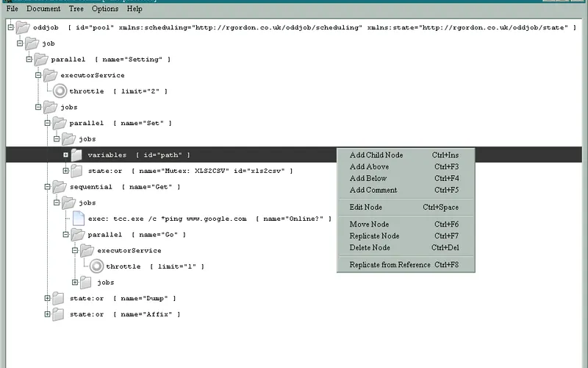588x368 pixels.
Task: Open the Options menu
Action: 105,8
